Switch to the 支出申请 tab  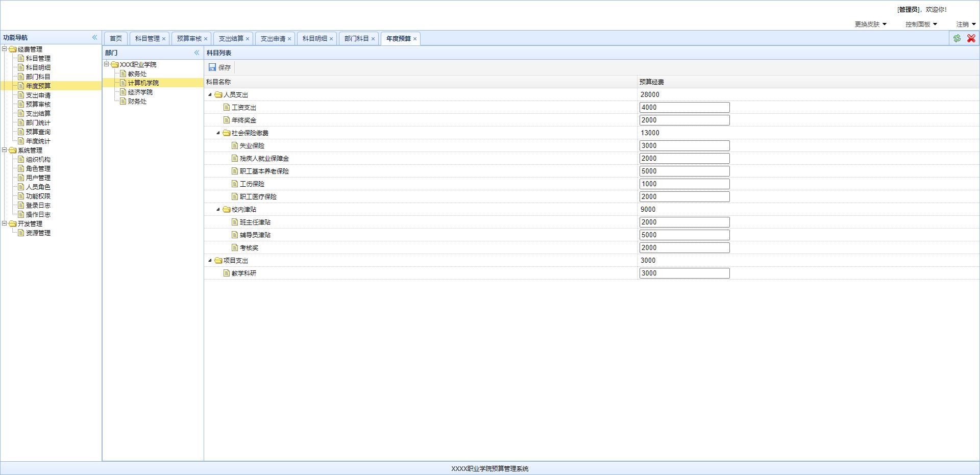[273, 38]
